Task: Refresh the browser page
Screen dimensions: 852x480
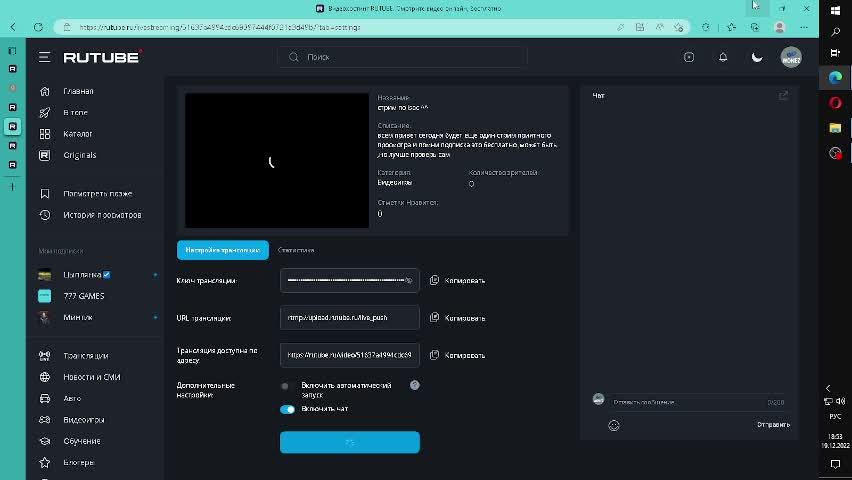Action: (38, 27)
